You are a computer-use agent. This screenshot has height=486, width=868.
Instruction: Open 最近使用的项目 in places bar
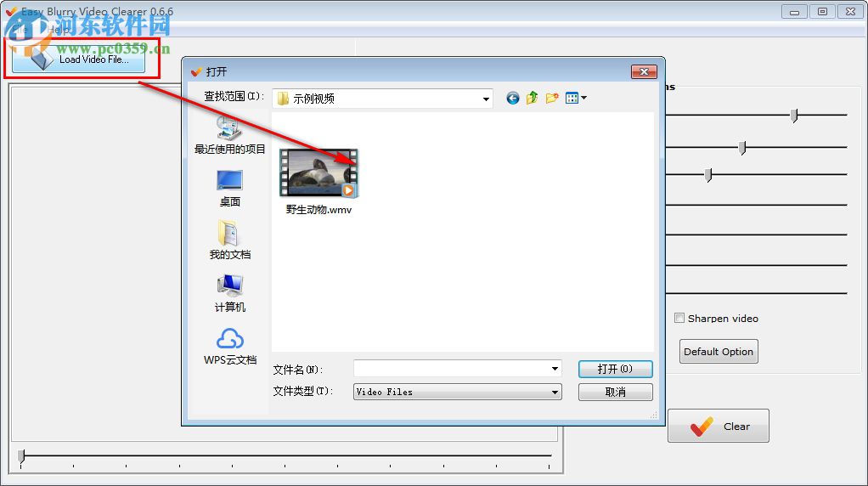point(229,135)
